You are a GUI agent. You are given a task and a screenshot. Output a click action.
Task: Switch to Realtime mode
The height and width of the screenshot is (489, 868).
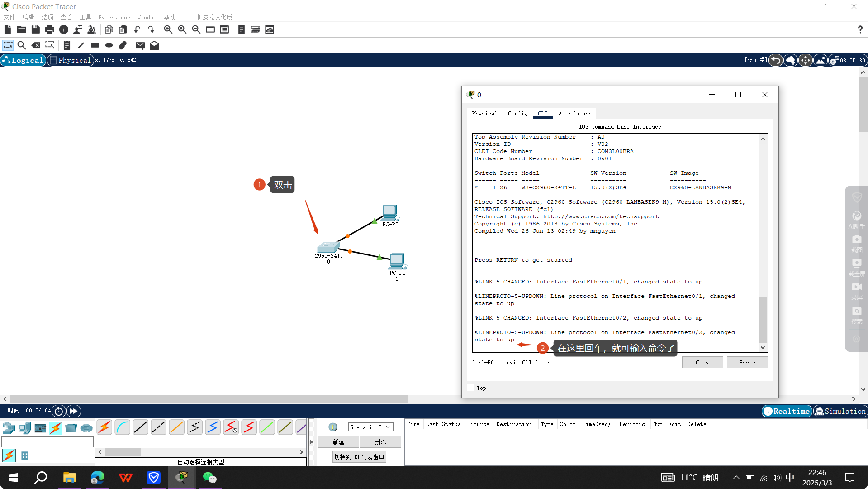coord(787,411)
